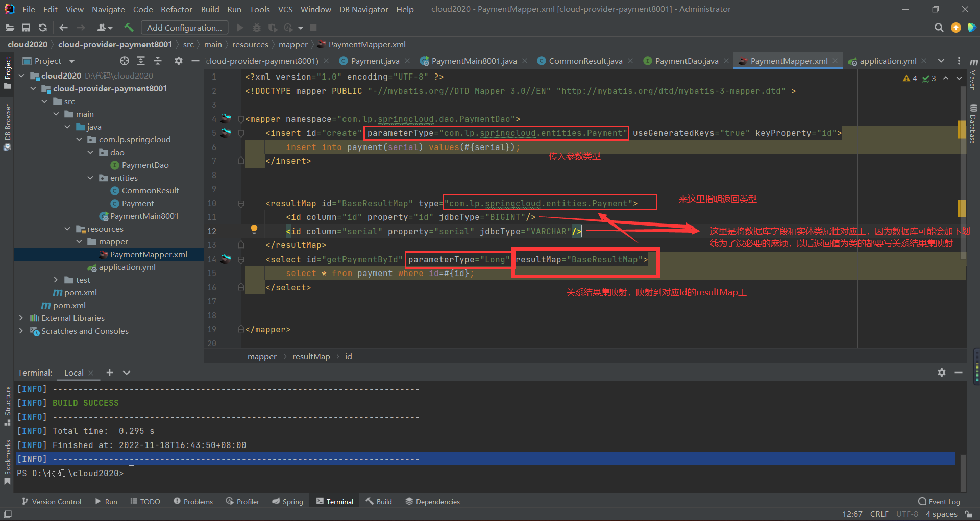Navigate back arrow in toolbar
The width and height of the screenshot is (980, 521).
pyautogui.click(x=63, y=28)
